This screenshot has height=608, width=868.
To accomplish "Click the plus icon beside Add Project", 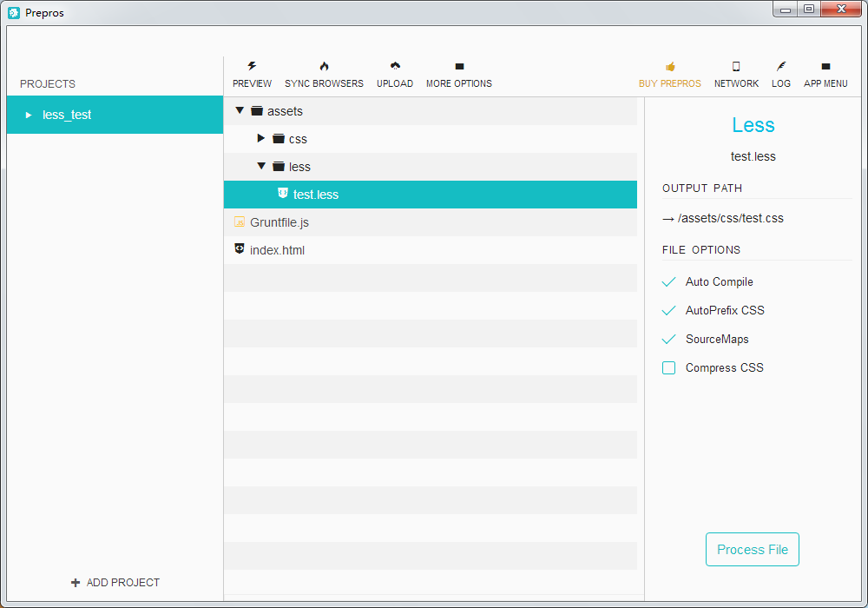I will [x=76, y=583].
